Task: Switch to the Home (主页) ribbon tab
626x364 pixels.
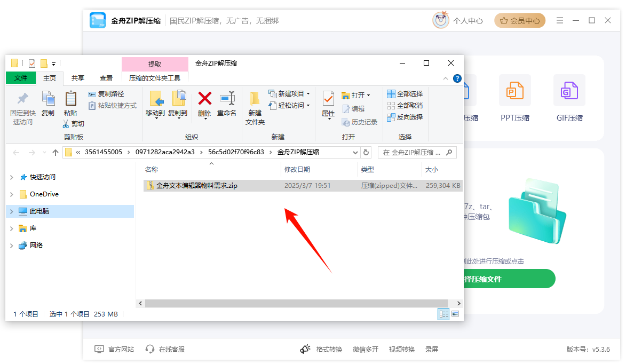Action: 50,78
